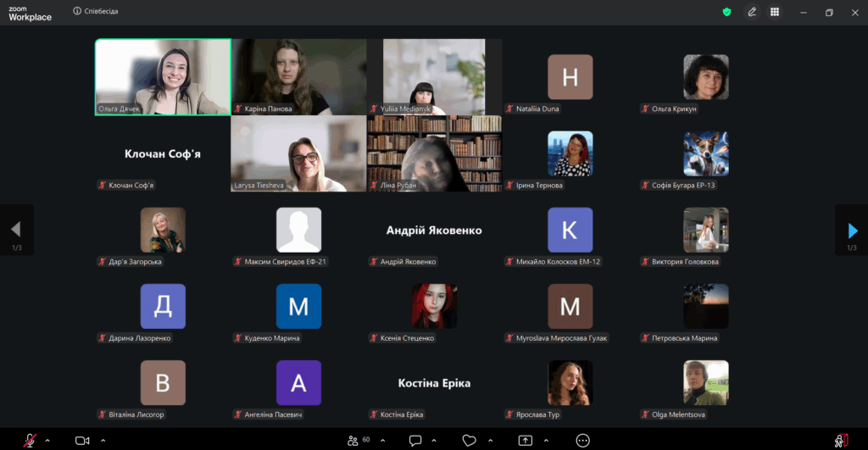Open the More options ellipsis icon
Screen dimensions: 868x450
(x=583, y=441)
